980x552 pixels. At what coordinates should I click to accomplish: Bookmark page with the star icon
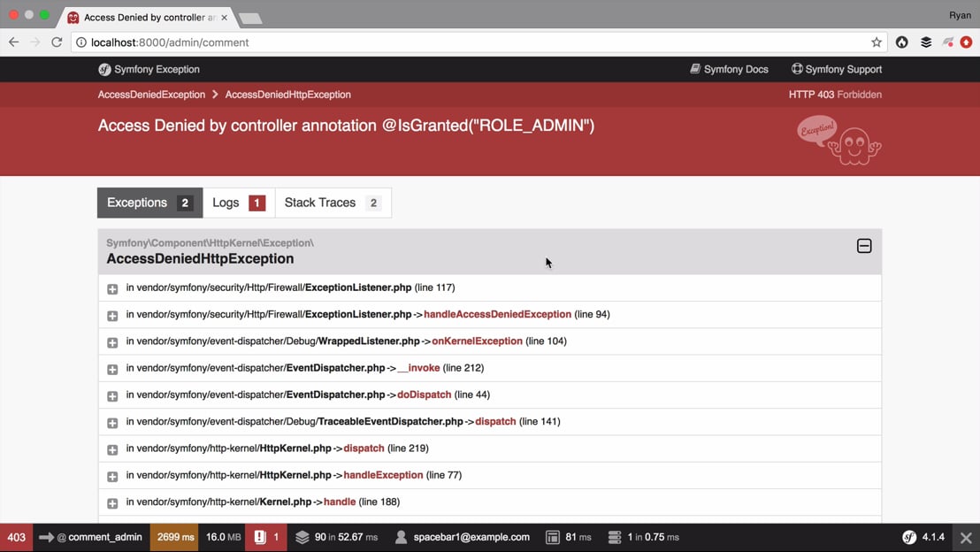click(x=877, y=42)
